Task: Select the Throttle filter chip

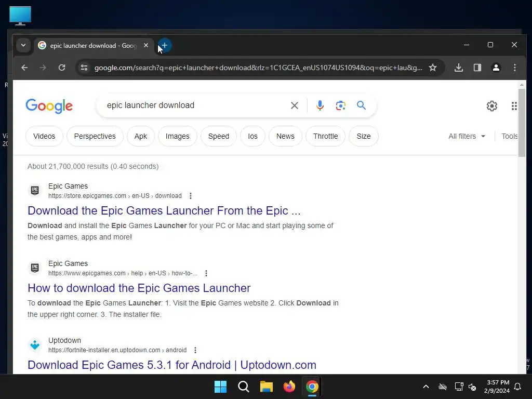Action: [x=325, y=136]
